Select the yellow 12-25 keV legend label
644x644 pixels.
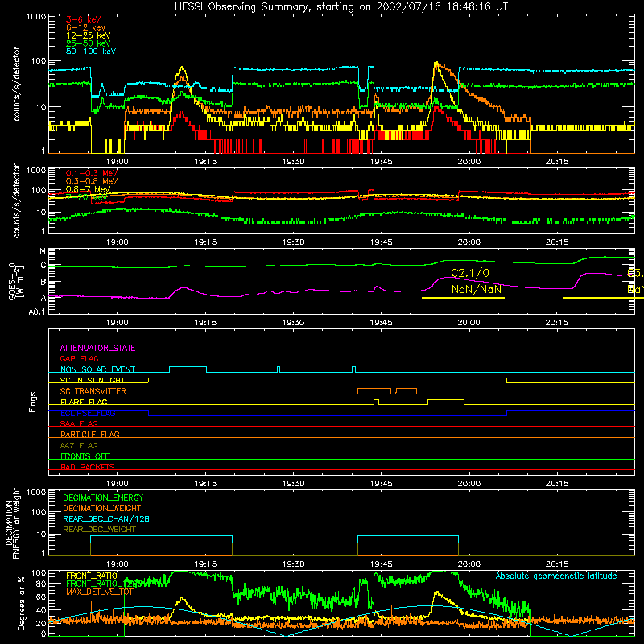click(89, 35)
